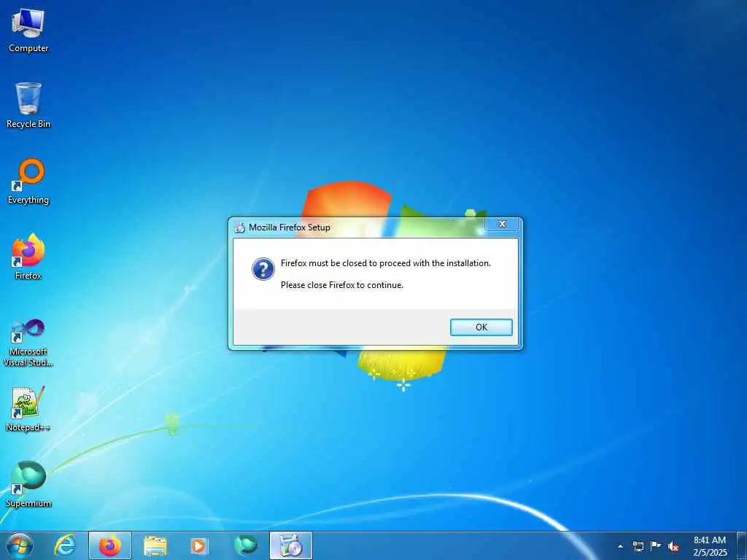Screen dimensions: 747x560
Task: Switch to Firefox in the taskbar
Action: click(110, 545)
